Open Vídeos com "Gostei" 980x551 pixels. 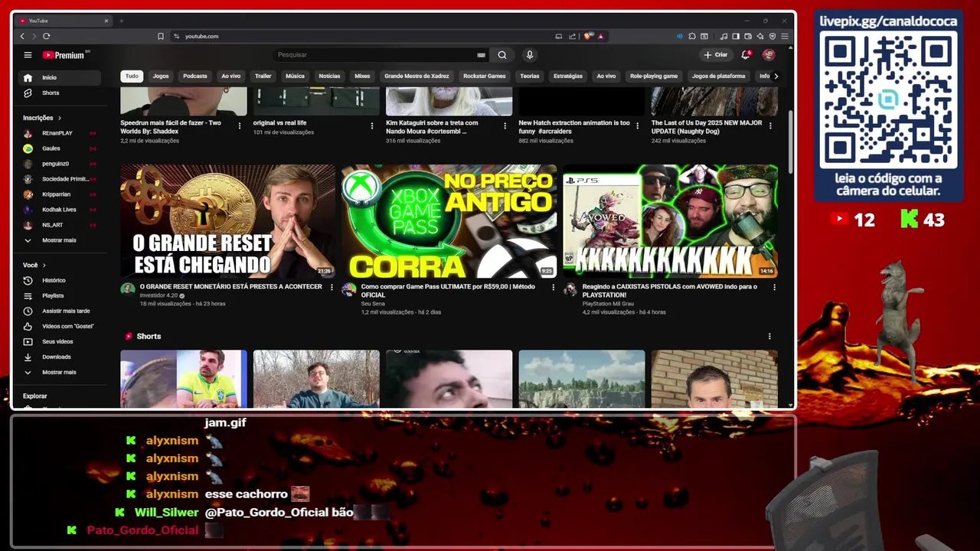coord(59,326)
